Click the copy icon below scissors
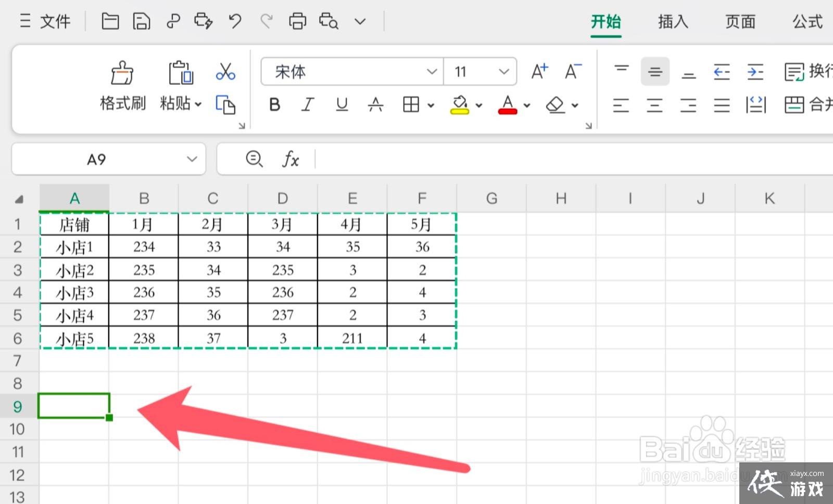 point(225,105)
